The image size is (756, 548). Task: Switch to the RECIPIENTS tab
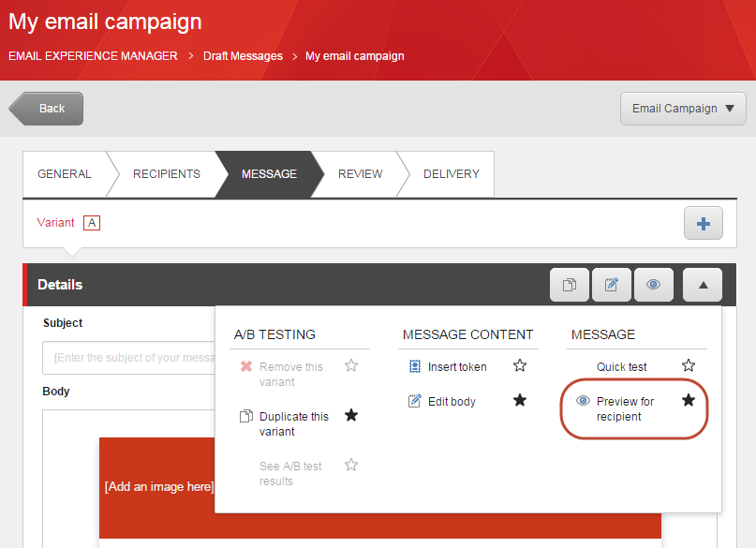click(x=167, y=174)
